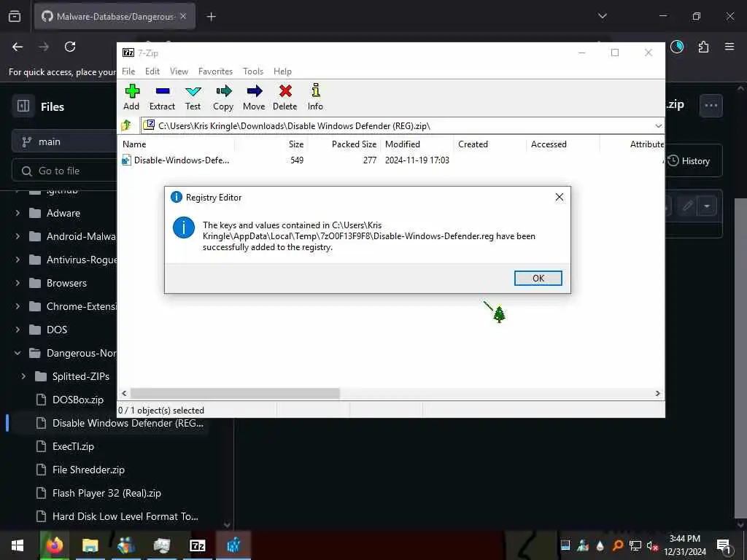Open the Info tool in 7-Zip
Image resolution: width=747 pixels, height=560 pixels.
click(315, 97)
